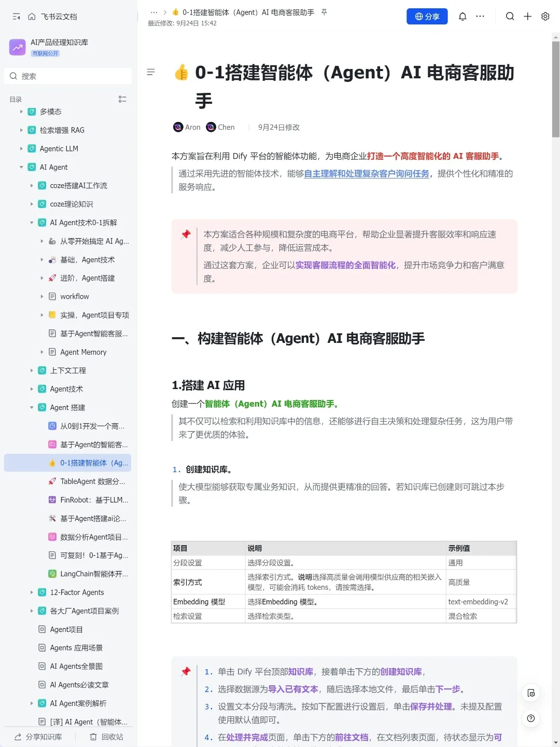Collapse the sidebar with the top-left toggle icon
560x747 pixels.
[x=17, y=17]
